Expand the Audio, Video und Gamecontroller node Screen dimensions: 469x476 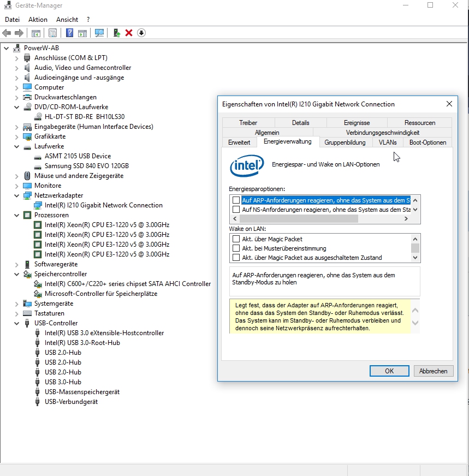(17, 68)
